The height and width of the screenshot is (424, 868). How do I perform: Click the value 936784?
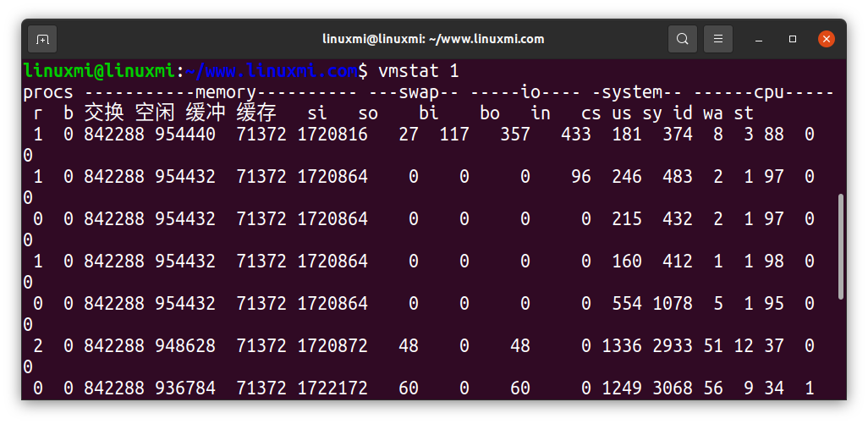pyautogui.click(x=185, y=388)
